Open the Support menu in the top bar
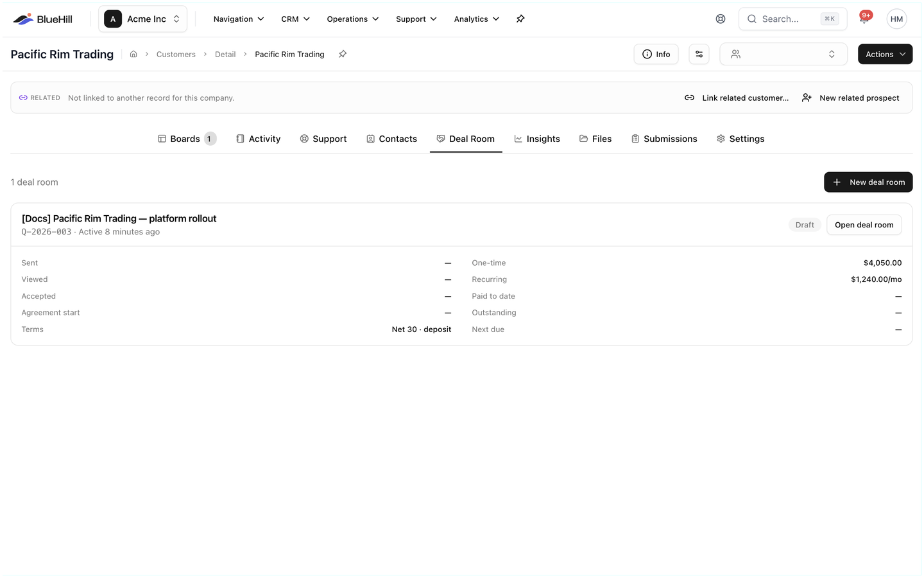 416,19
